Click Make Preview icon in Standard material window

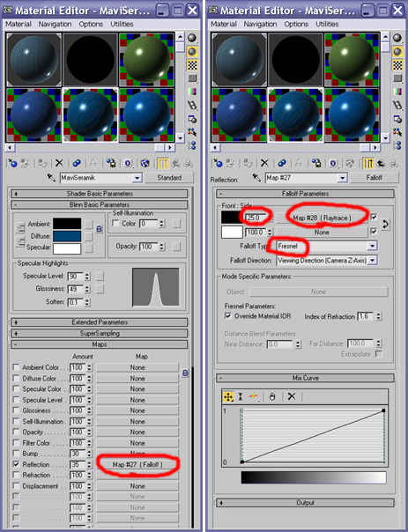point(192,105)
